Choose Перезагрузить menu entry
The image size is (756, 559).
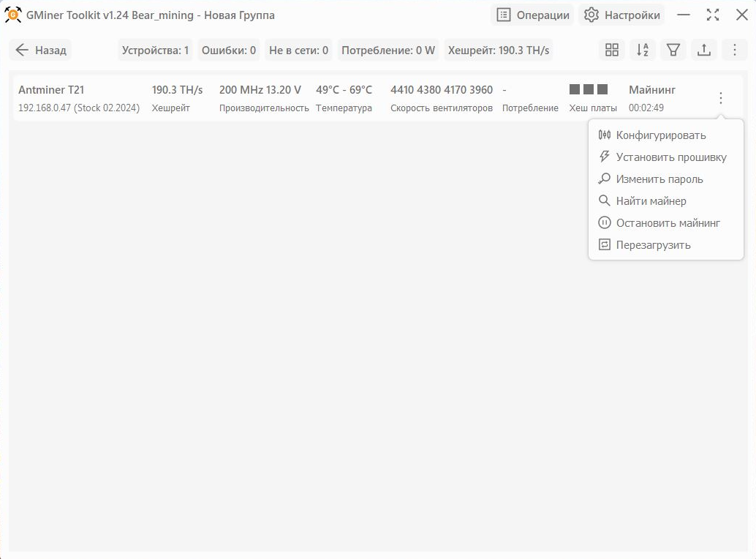666,245
